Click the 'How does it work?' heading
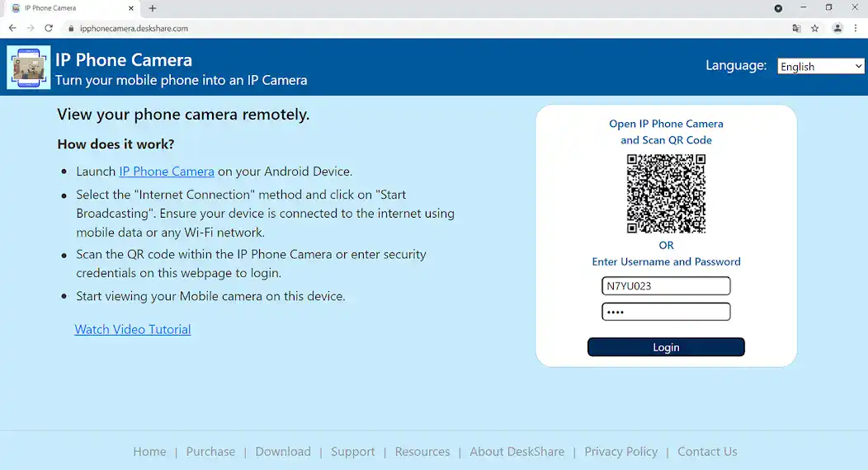This screenshot has width=868, height=470. tap(116, 144)
